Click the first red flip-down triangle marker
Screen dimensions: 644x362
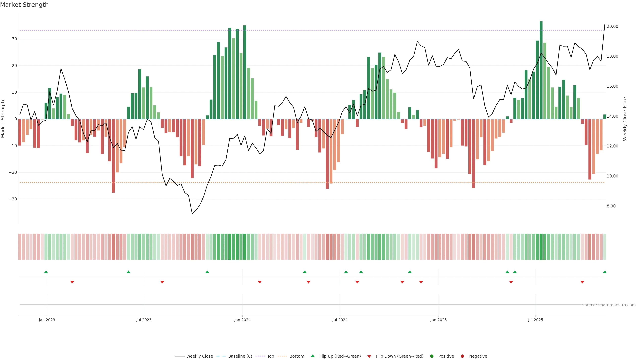click(72, 282)
